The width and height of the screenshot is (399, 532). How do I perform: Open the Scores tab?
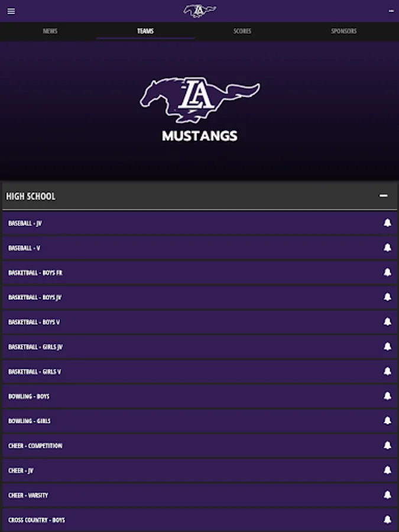pos(242,31)
